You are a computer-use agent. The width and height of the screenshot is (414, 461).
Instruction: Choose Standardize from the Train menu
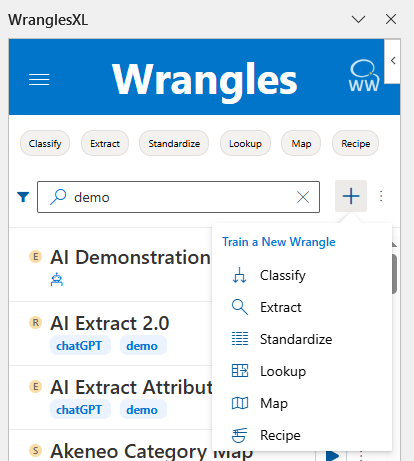pyautogui.click(x=302, y=339)
